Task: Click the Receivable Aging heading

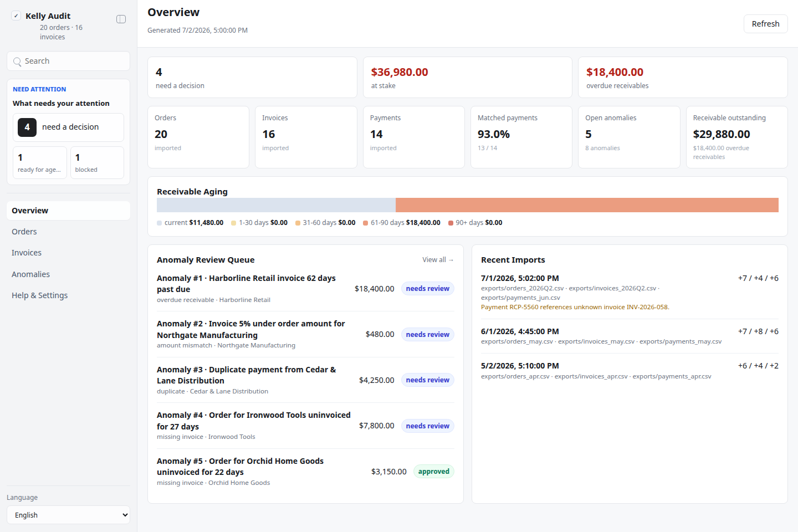Action: [192, 192]
